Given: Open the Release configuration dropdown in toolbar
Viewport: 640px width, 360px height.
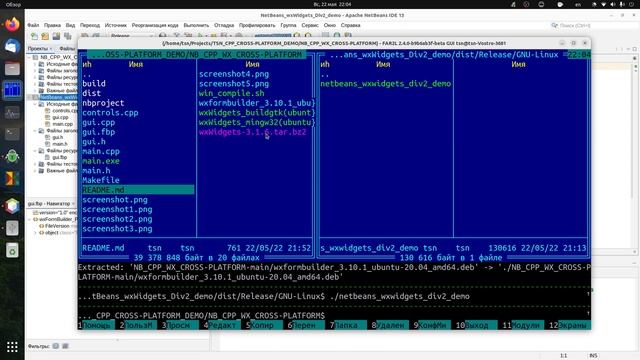Looking at the screenshot, I should [x=131, y=36].
